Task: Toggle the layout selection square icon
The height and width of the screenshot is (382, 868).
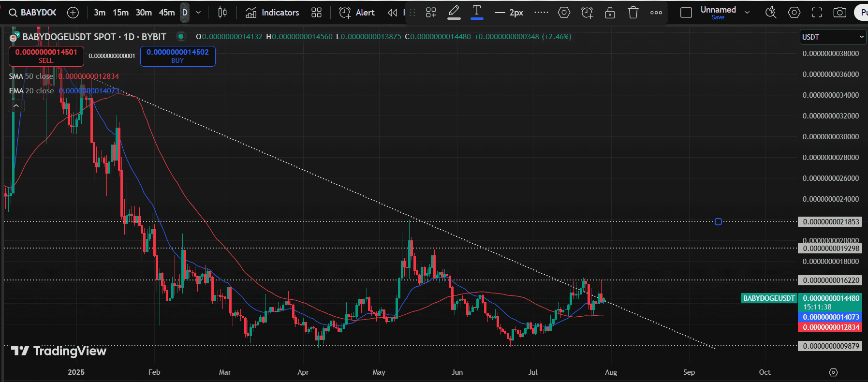Action: 686,13
